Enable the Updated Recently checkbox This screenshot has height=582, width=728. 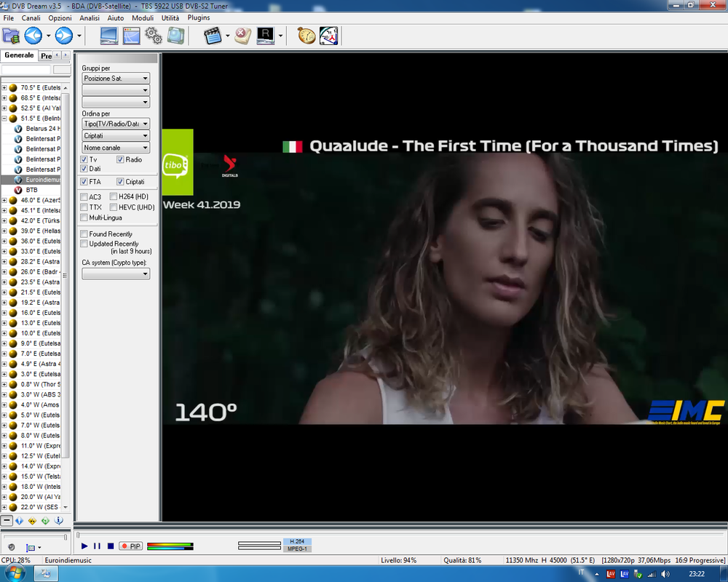point(84,244)
